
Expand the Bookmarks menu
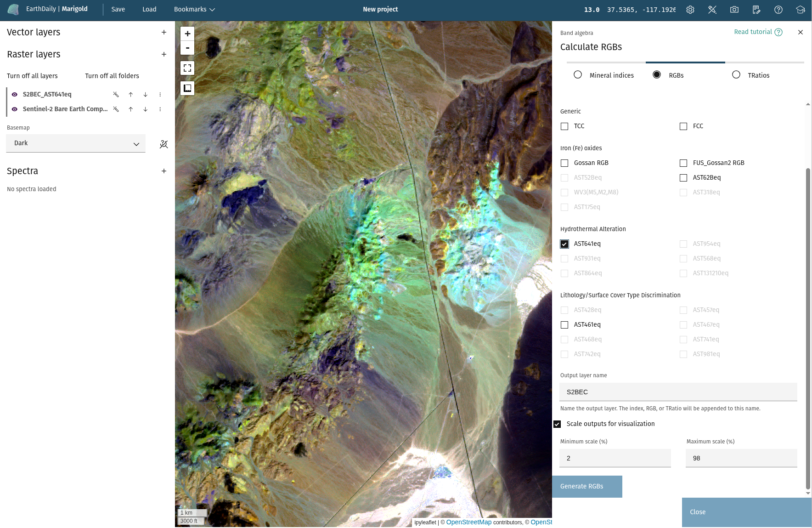[x=194, y=9]
